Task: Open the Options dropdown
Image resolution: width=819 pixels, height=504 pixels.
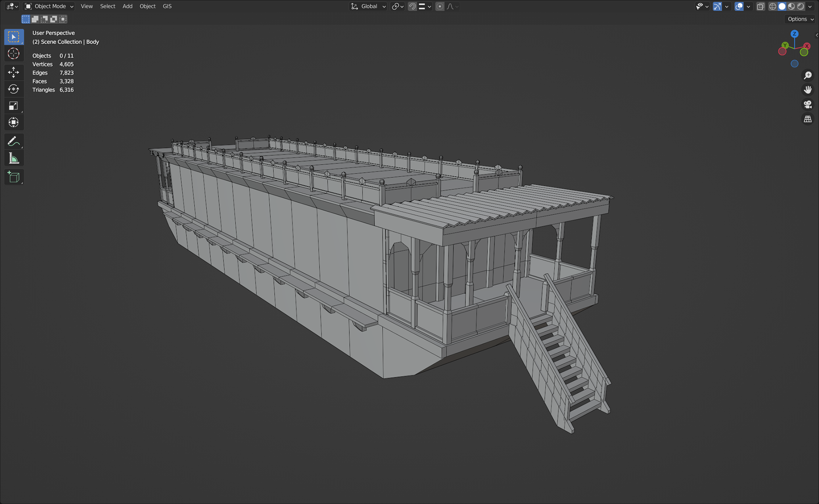Action: coord(800,19)
